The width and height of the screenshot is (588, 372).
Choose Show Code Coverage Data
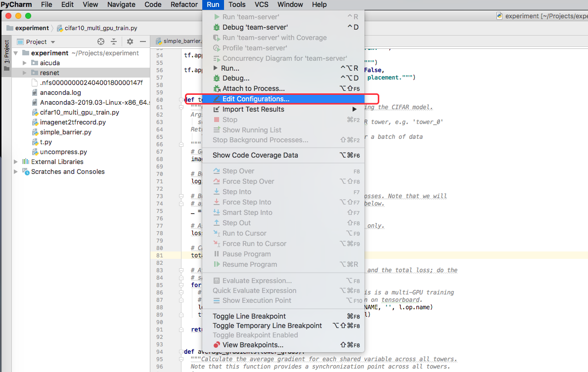coord(255,155)
